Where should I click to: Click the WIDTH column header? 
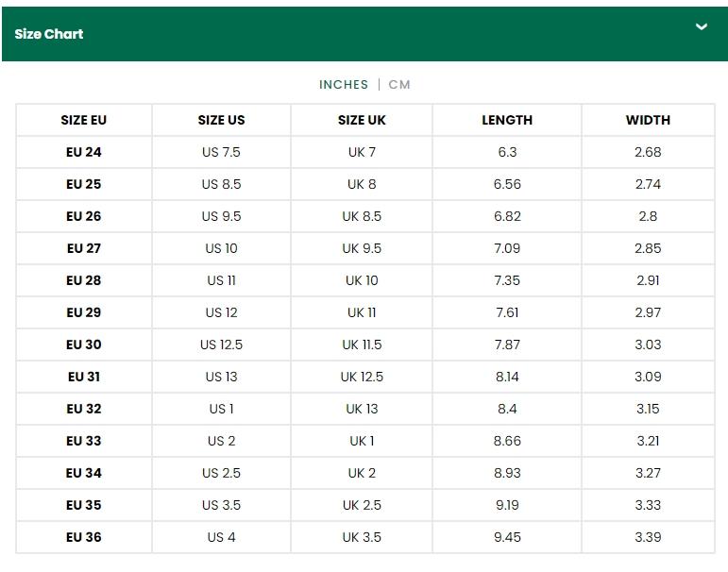click(648, 120)
